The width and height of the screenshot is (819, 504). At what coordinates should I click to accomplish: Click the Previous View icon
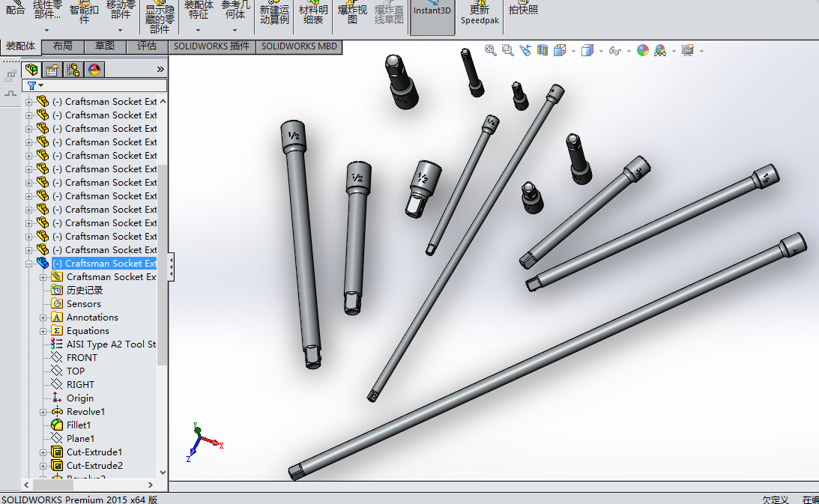tap(525, 50)
